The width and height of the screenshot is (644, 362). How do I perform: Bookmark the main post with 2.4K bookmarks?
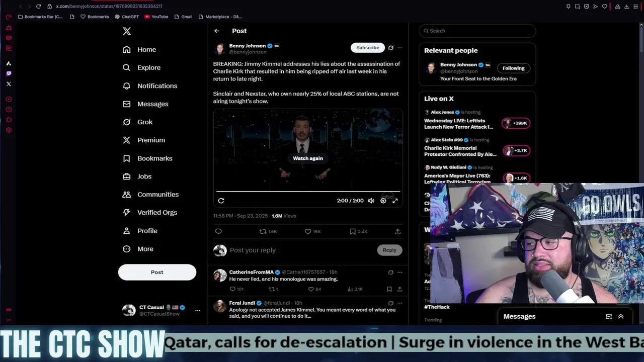[358, 231]
